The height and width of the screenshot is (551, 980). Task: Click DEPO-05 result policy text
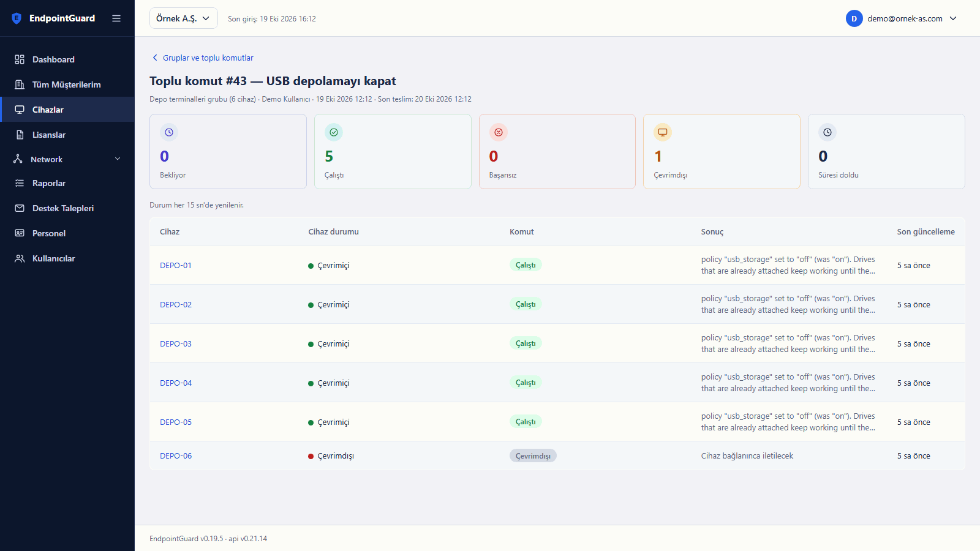click(x=788, y=422)
